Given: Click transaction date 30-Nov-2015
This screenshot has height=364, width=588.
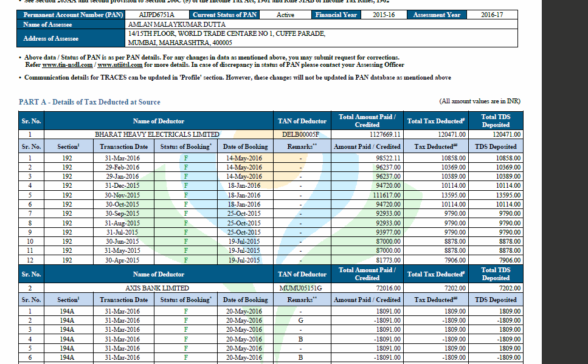Looking at the screenshot, I should point(122,195).
